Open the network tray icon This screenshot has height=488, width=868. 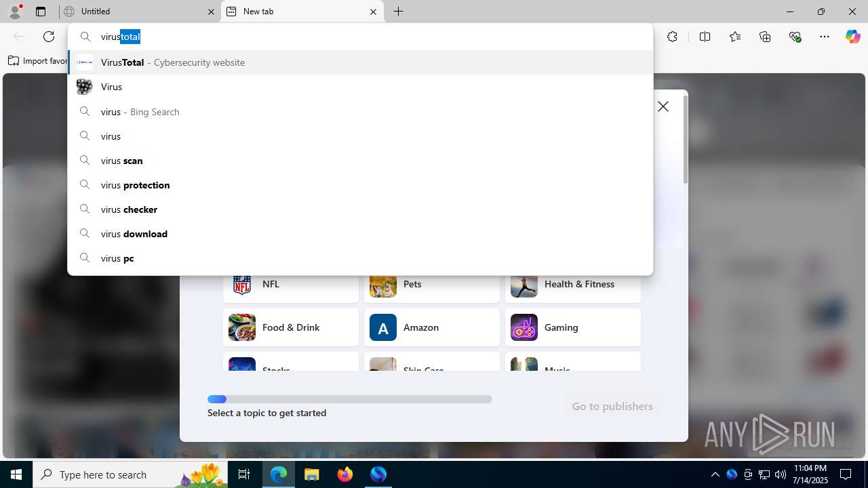click(x=764, y=474)
